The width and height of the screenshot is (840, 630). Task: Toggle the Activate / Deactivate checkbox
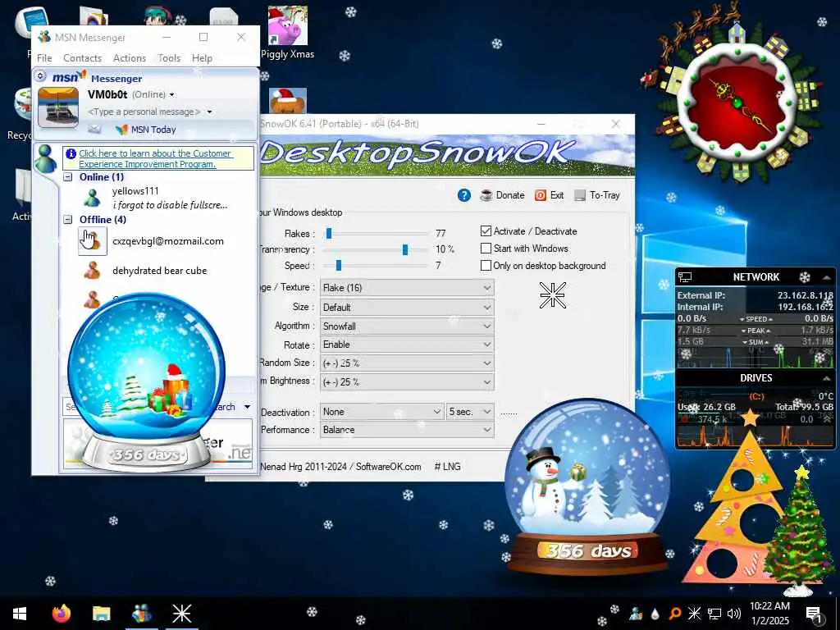click(x=486, y=231)
